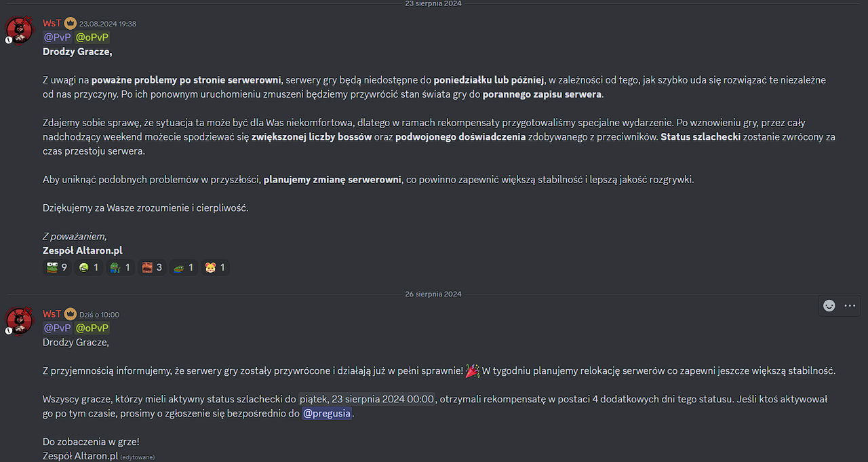Toggle the lying-down frog reaction with 1 vote
The image size is (868, 462).
pos(183,267)
